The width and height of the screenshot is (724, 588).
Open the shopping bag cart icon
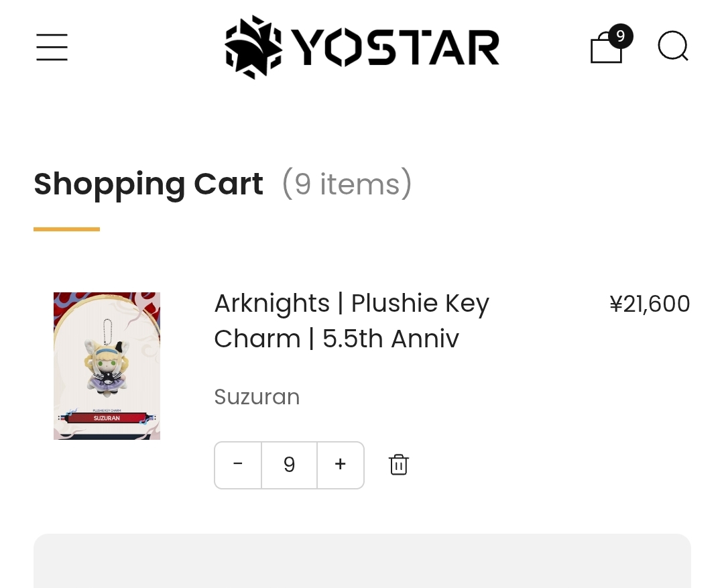[605, 50]
